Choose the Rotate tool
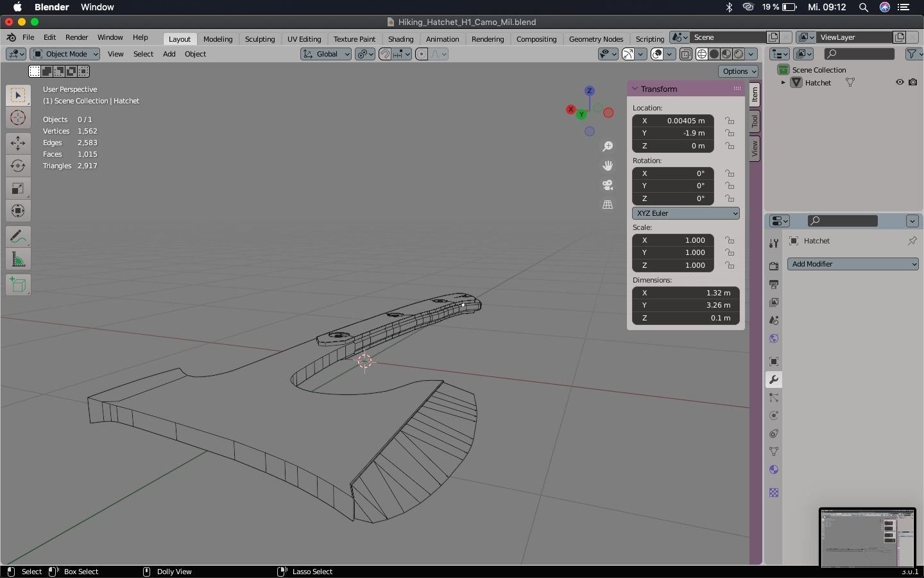This screenshot has width=924, height=578. (18, 166)
